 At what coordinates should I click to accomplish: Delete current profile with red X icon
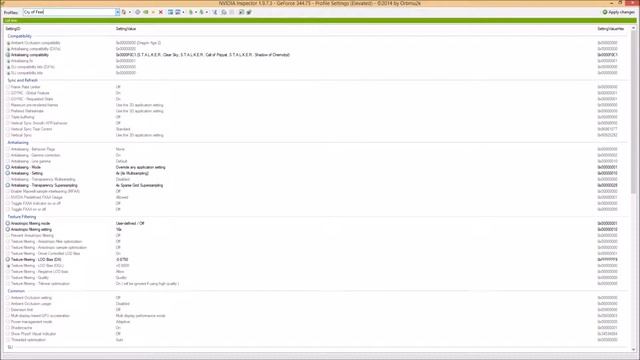click(161, 12)
